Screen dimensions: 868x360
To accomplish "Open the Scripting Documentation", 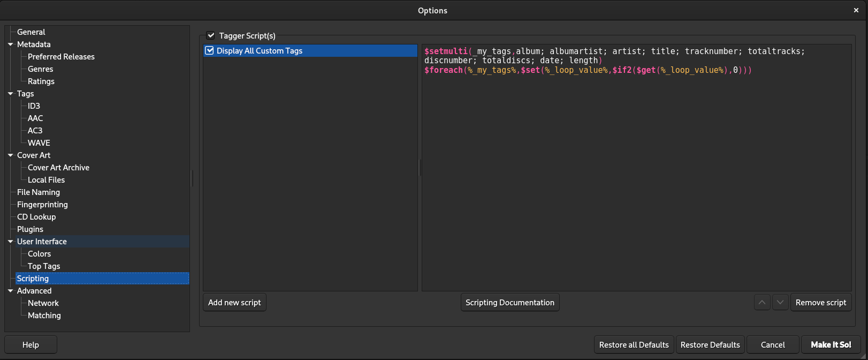I will click(x=510, y=302).
